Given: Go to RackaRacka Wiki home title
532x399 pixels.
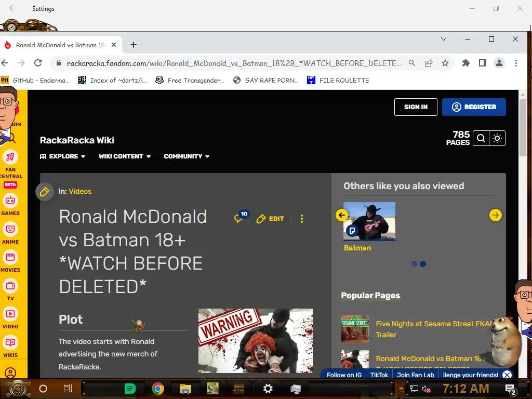Looking at the screenshot, I should click(x=77, y=140).
